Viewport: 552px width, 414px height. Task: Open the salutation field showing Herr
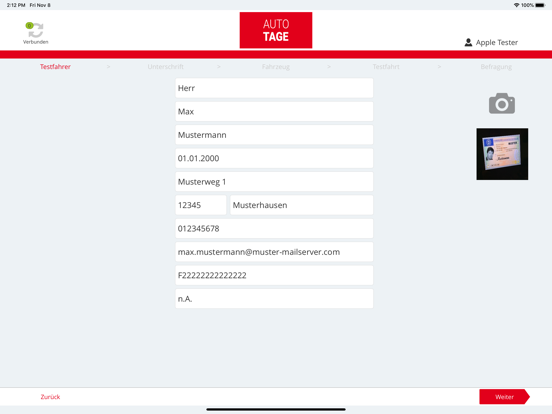pyautogui.click(x=274, y=88)
